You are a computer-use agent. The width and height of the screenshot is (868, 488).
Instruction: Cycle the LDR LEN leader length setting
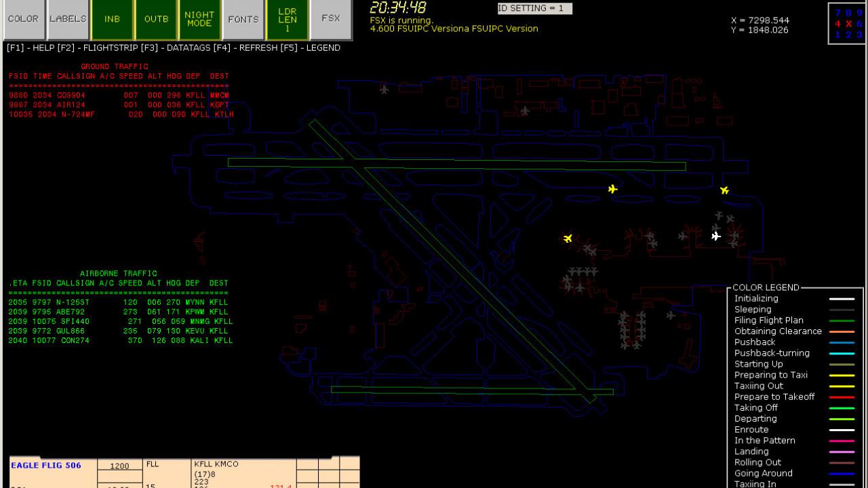(288, 19)
